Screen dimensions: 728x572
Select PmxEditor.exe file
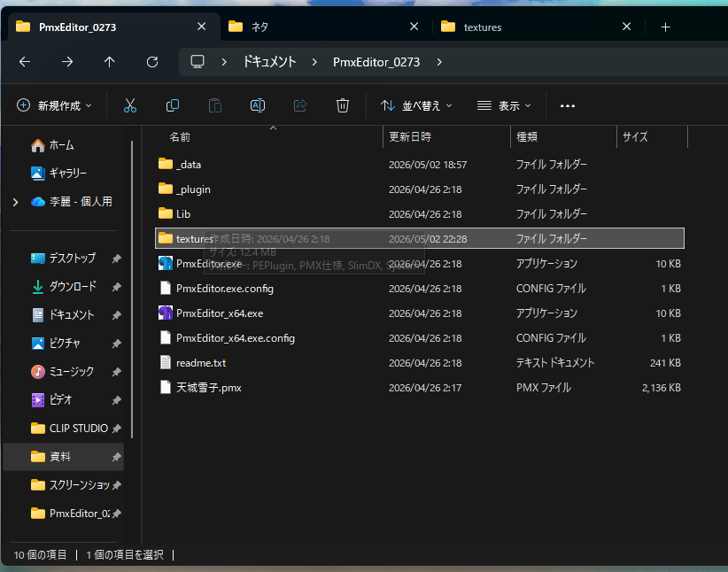pyautogui.click(x=420, y=264)
